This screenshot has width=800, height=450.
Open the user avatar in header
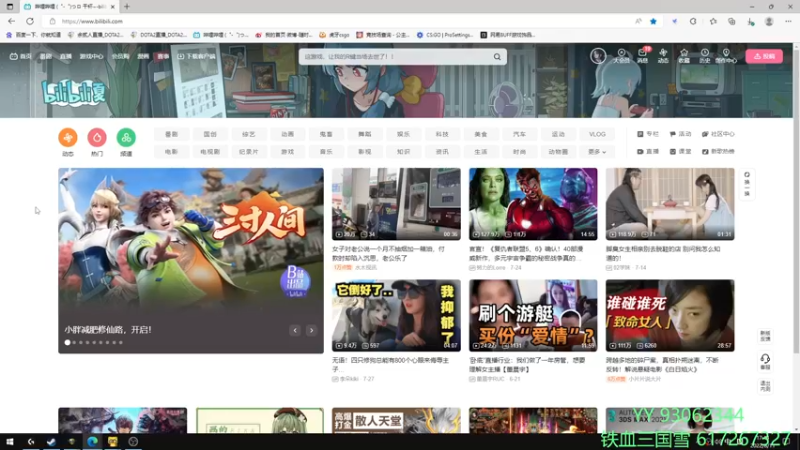pos(598,55)
